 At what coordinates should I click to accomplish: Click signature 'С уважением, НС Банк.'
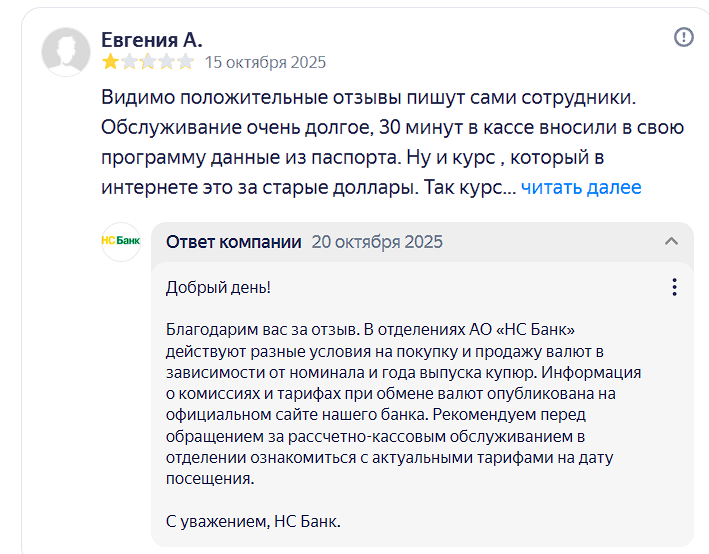pos(253,521)
